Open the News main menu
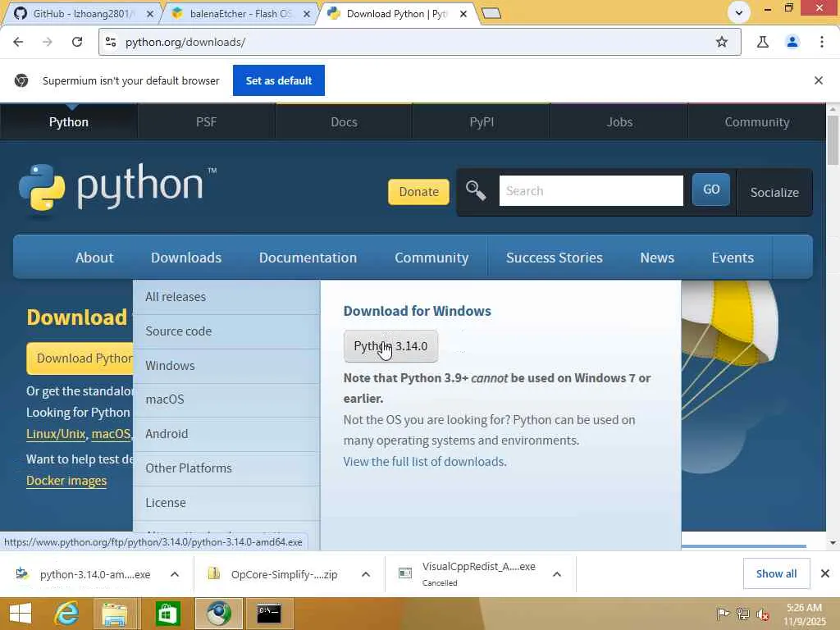The height and width of the screenshot is (630, 840). (657, 258)
